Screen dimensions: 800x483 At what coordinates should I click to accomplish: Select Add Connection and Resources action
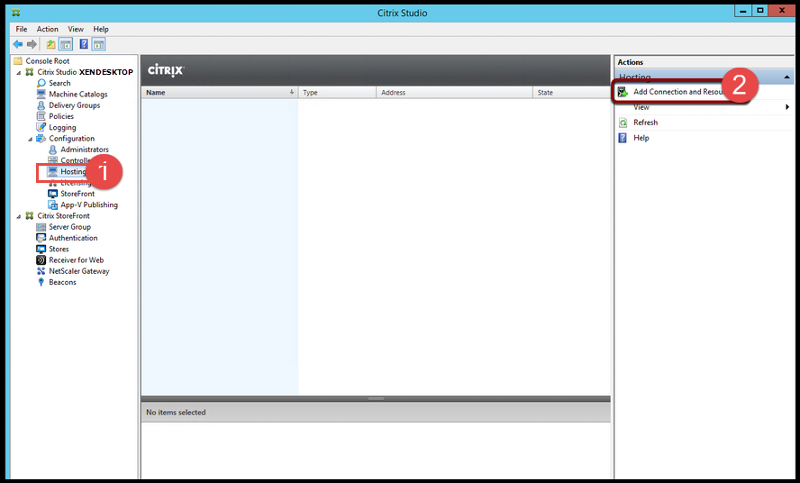(x=679, y=92)
